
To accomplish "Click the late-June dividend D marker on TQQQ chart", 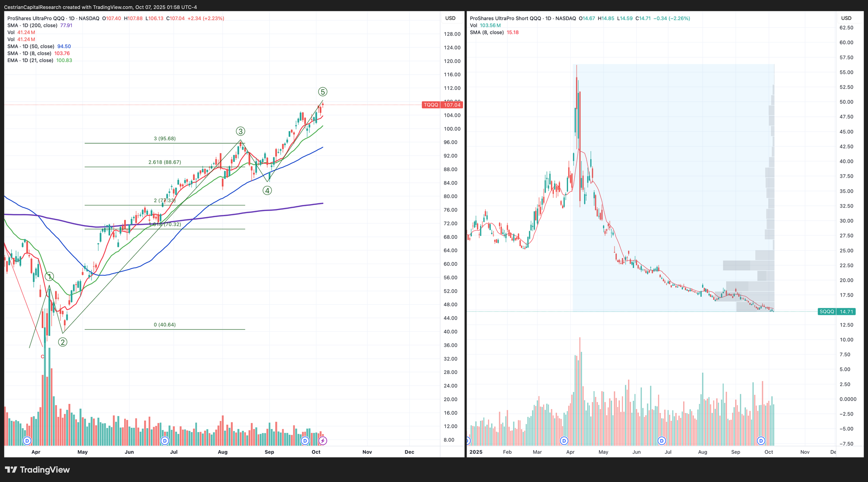I will pyautogui.click(x=164, y=441).
